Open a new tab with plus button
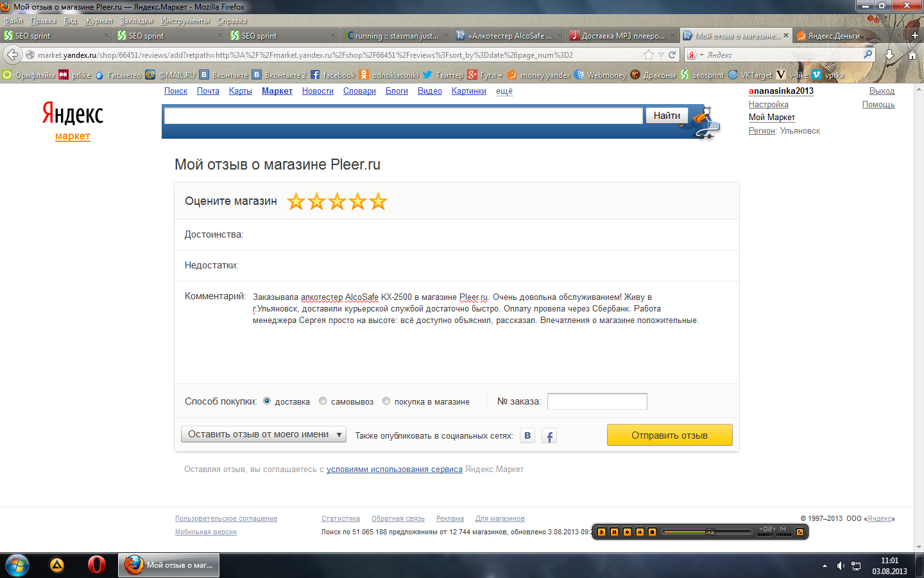Screen dimensions: 924x578 tap(915, 35)
